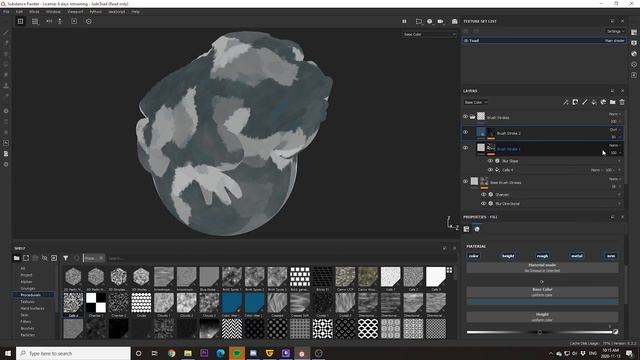Open the Base Color channel dropdown in Layers
The image size is (640, 360).
click(476, 102)
